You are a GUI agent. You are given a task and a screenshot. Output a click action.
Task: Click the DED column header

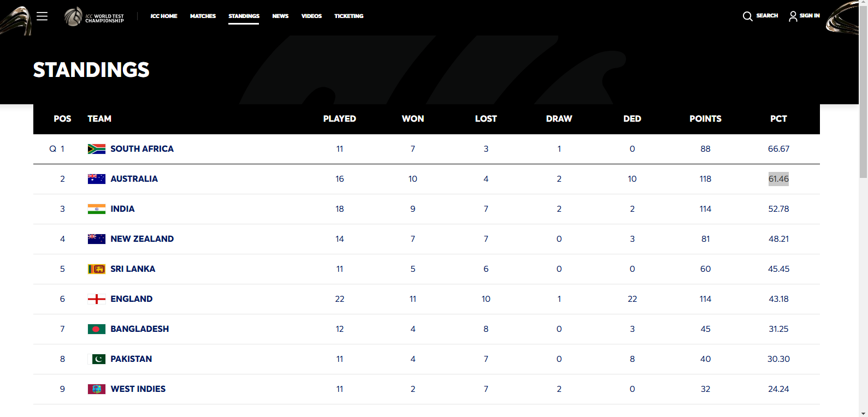(632, 119)
